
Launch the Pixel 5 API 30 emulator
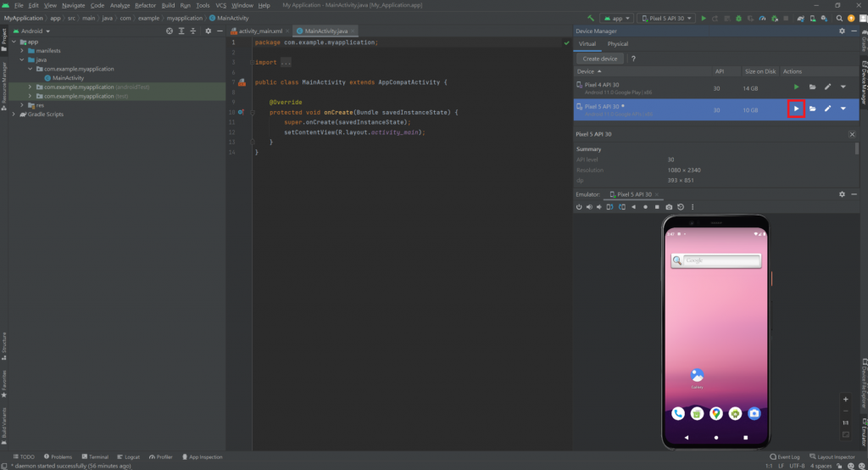click(x=796, y=109)
